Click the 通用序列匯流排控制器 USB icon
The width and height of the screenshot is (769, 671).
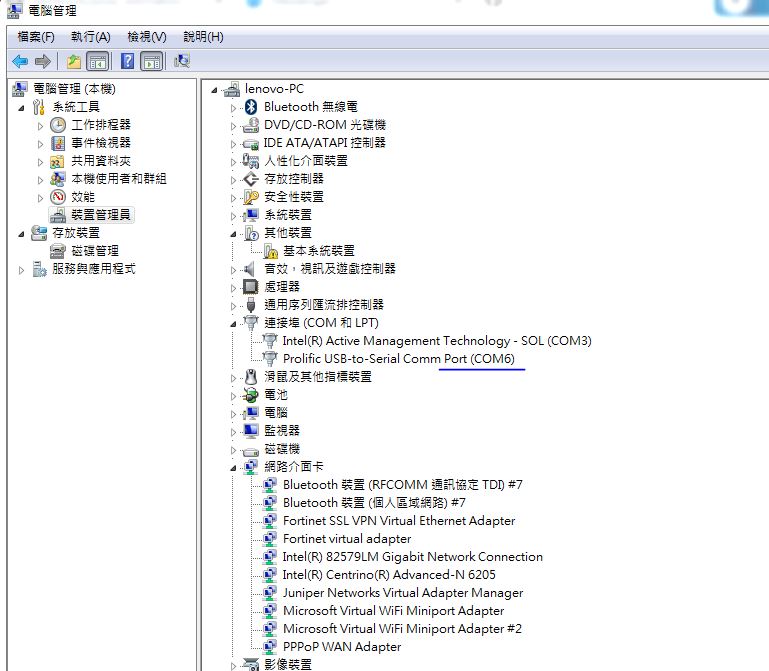[x=251, y=305]
